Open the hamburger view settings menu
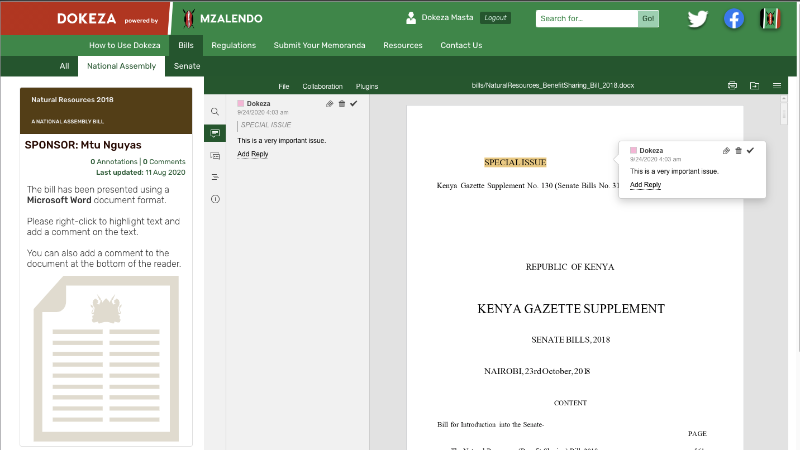 [777, 86]
